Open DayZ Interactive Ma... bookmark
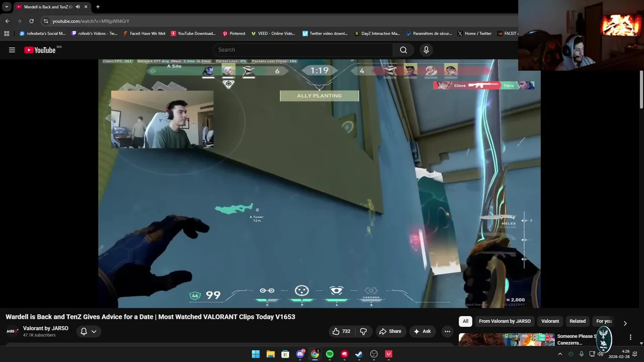644x362 pixels. coord(377,34)
